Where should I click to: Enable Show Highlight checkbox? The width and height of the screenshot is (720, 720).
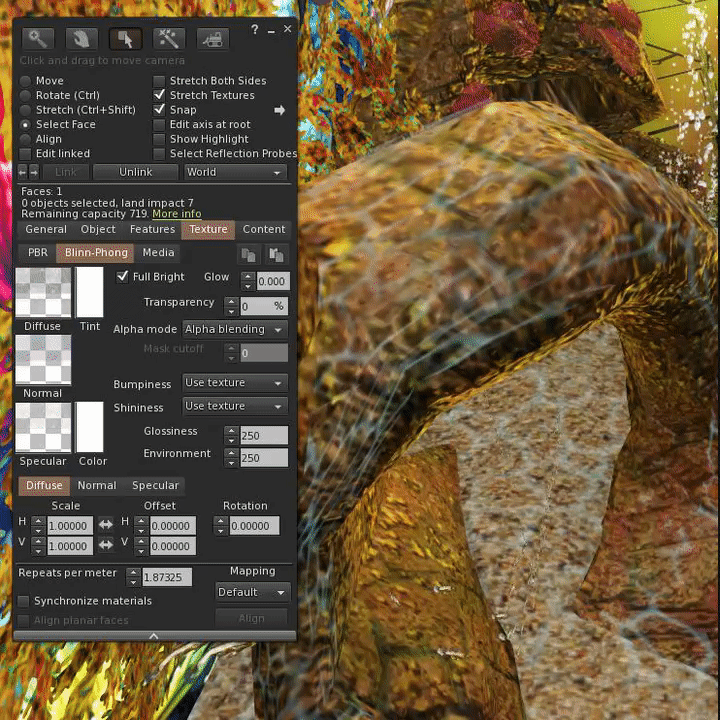(x=159, y=139)
